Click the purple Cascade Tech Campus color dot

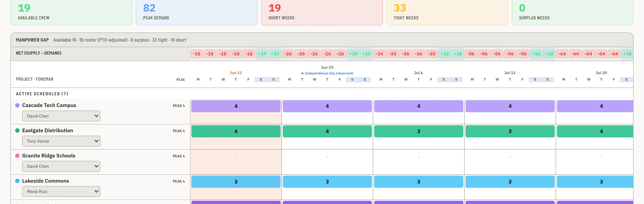[x=17, y=105]
